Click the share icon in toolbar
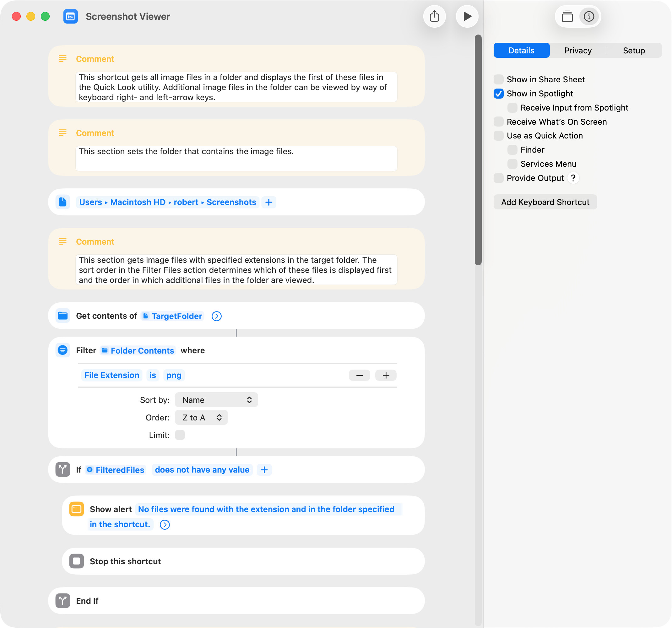672x628 pixels. tap(434, 16)
